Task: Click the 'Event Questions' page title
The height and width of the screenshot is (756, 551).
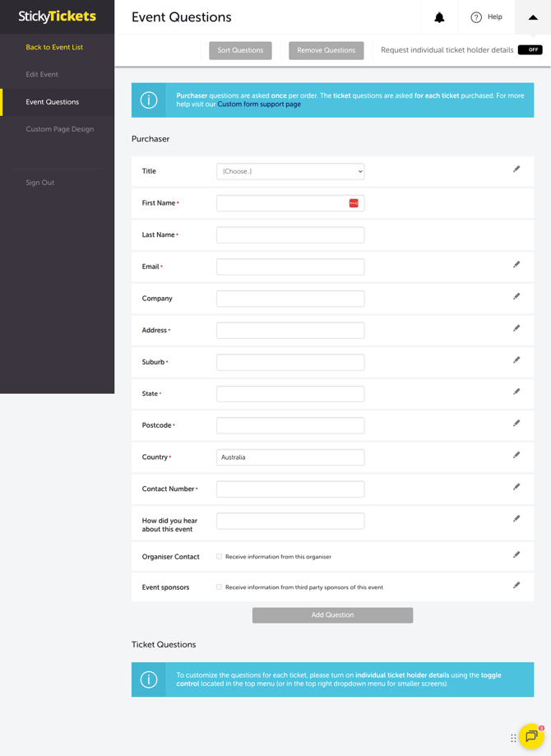Action: [x=181, y=17]
